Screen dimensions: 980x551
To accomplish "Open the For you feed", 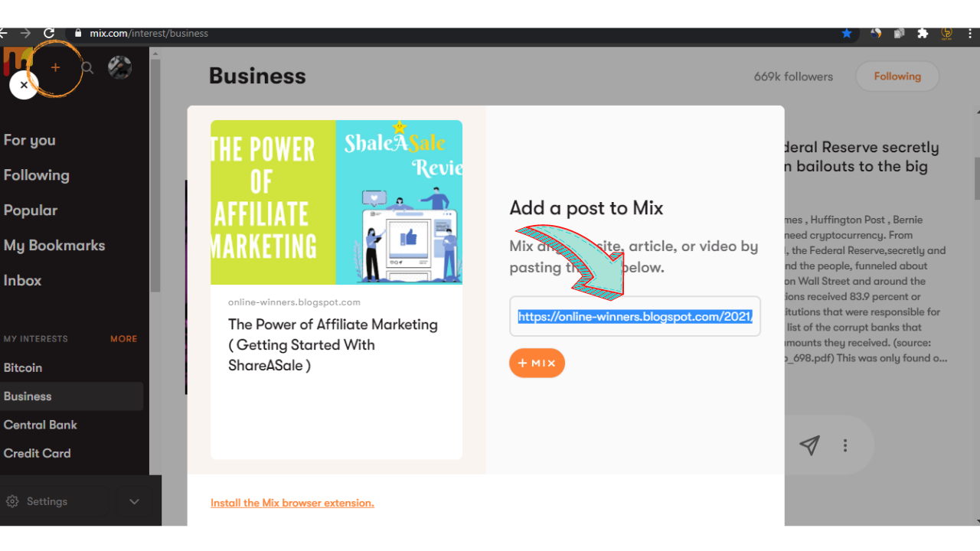I will point(29,140).
